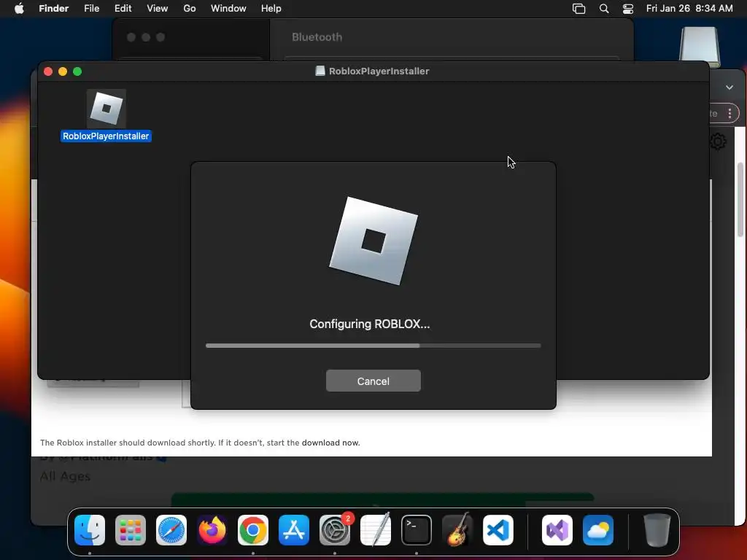Viewport: 747px width, 560px height.
Task: Open the Finder menu
Action: tap(53, 9)
